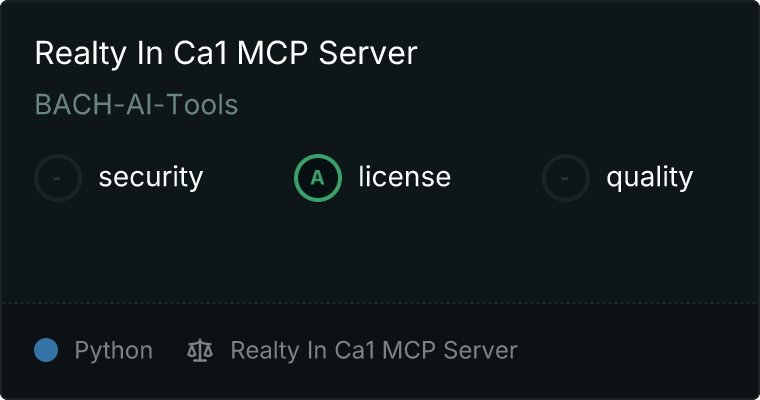760x400 pixels.
Task: Click the Python language label
Action: tap(114, 351)
